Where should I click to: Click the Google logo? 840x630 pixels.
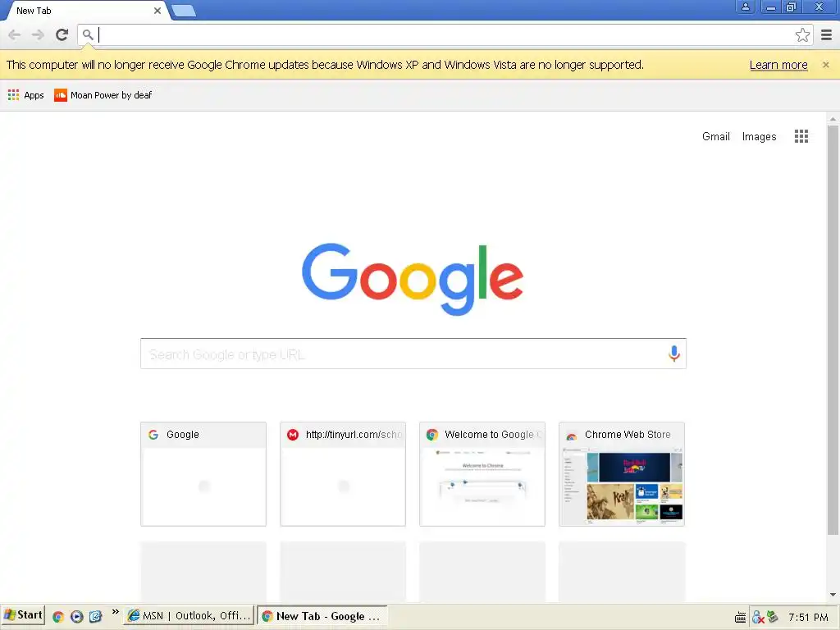[x=413, y=279]
